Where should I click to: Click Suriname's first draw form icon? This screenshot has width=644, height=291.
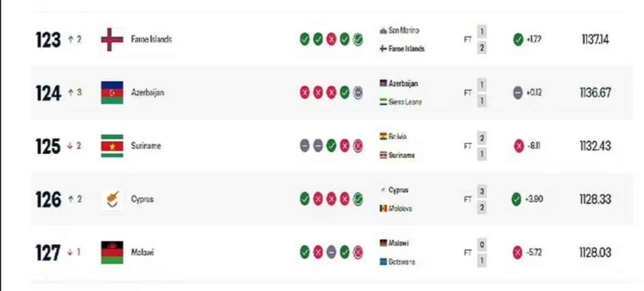coord(304,146)
